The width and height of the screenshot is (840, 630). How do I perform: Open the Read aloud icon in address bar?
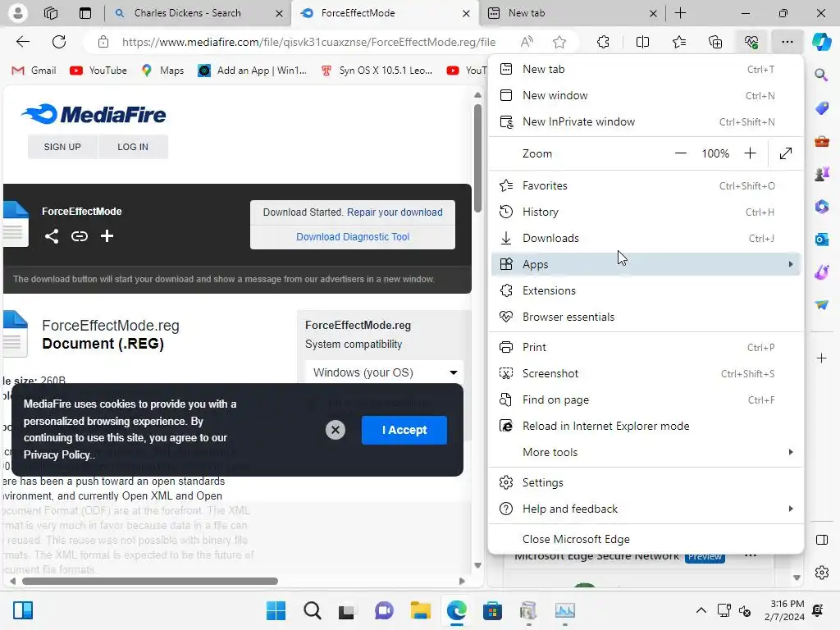click(527, 42)
